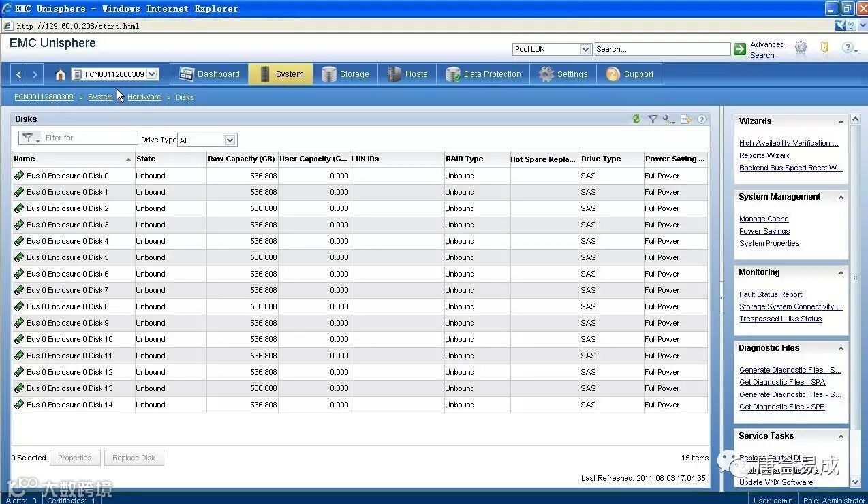868x504 pixels.
Task: Select row Bus 0 Enclosure 0 Disk 12
Action: (x=360, y=372)
